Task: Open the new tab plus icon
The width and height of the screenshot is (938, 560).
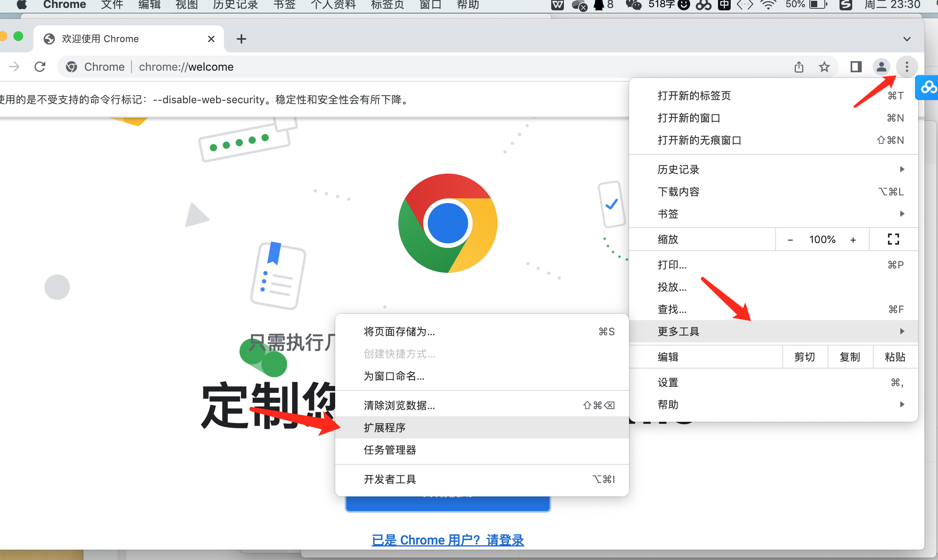Action: click(x=241, y=39)
